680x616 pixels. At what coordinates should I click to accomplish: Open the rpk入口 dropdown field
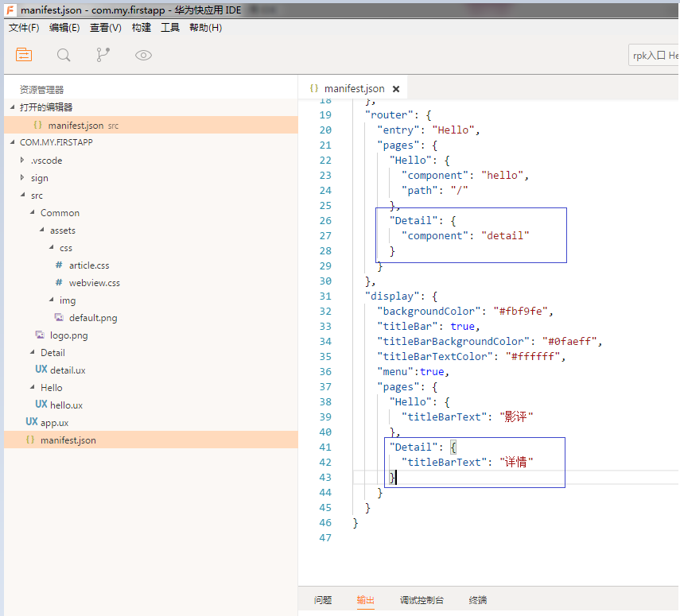point(654,56)
